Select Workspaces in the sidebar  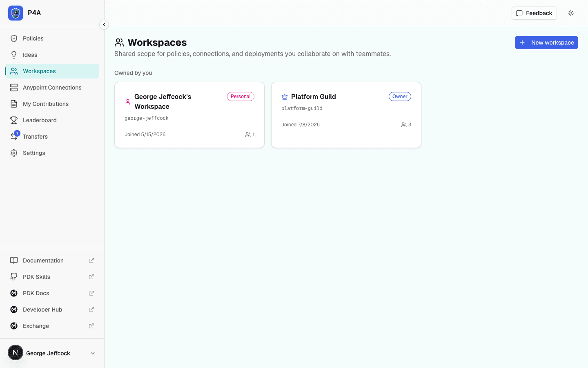pos(52,71)
